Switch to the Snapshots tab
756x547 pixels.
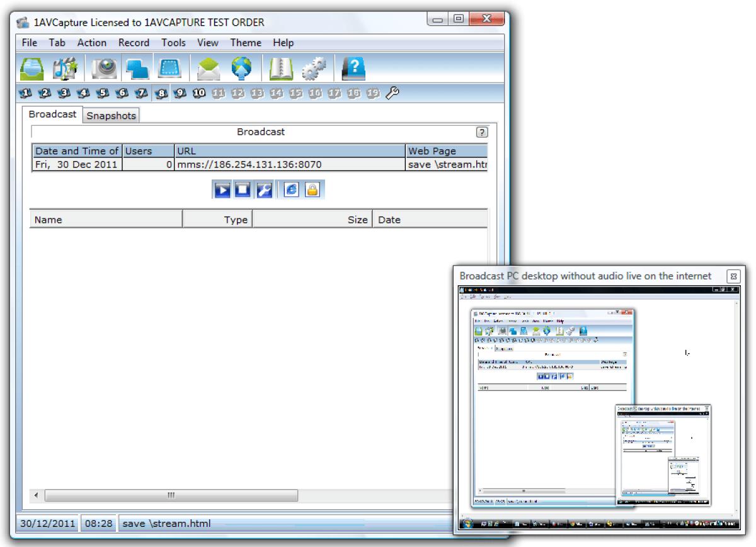coord(111,115)
